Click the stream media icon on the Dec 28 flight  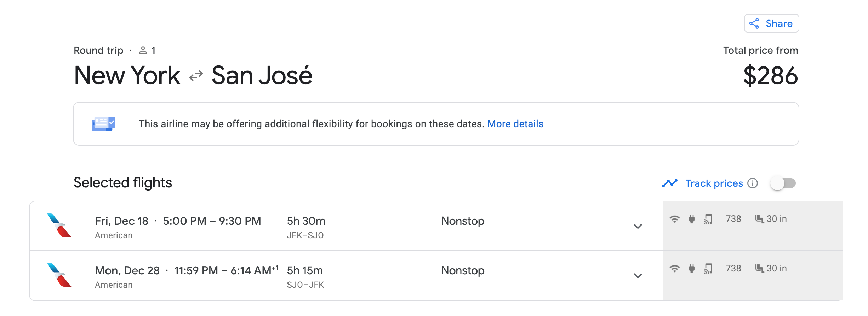[x=708, y=269]
